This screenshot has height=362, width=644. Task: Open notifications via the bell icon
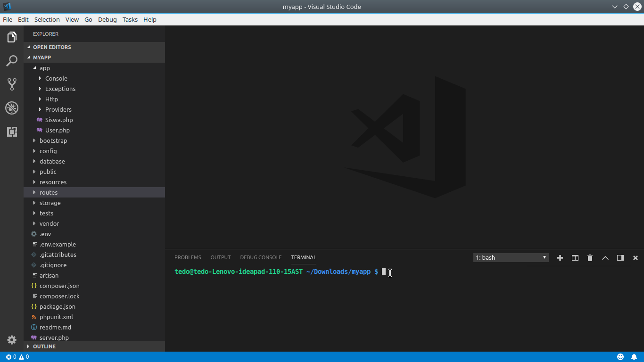click(x=635, y=357)
